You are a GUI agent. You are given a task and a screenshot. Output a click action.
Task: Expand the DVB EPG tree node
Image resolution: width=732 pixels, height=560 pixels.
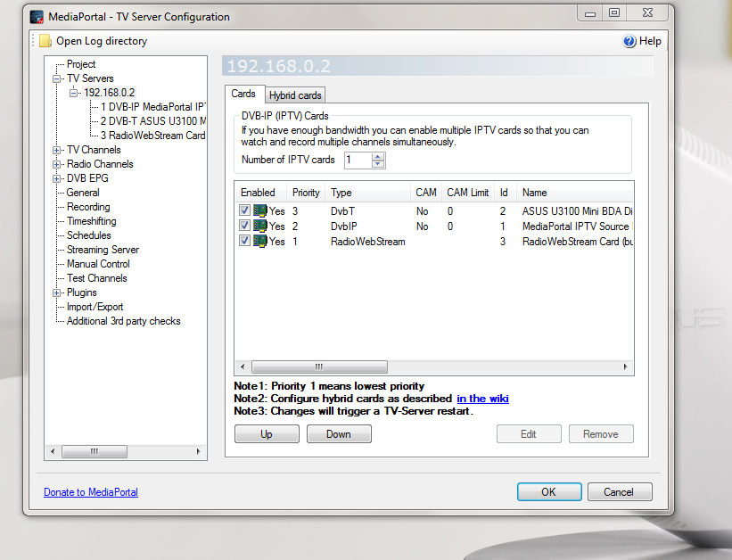click(x=56, y=178)
